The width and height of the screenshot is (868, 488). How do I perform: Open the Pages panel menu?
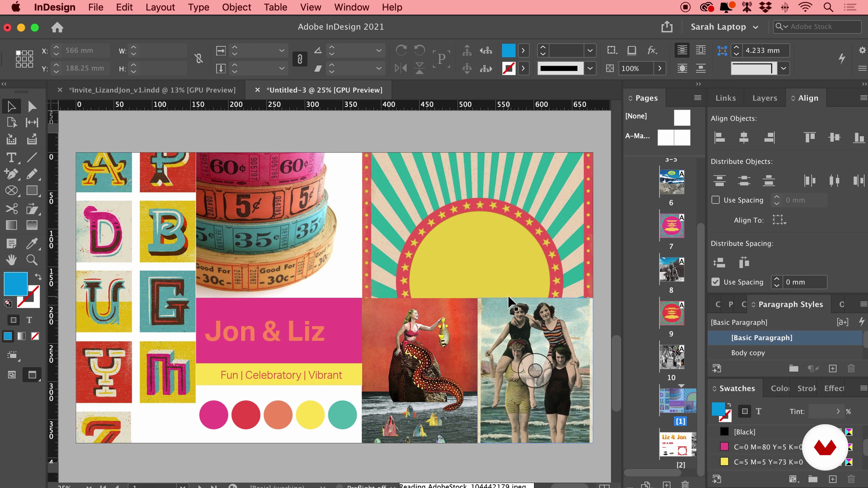pos(698,98)
